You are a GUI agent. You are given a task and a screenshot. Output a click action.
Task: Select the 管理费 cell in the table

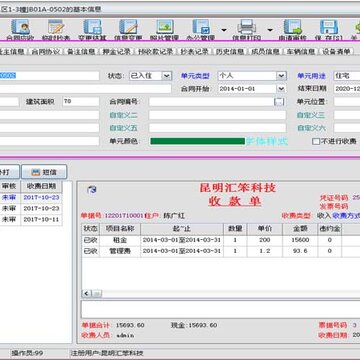[x=120, y=251]
